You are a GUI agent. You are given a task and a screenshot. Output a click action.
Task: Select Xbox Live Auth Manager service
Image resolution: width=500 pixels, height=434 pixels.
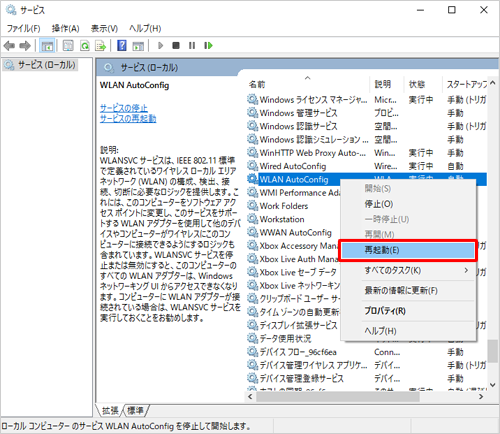(x=299, y=259)
